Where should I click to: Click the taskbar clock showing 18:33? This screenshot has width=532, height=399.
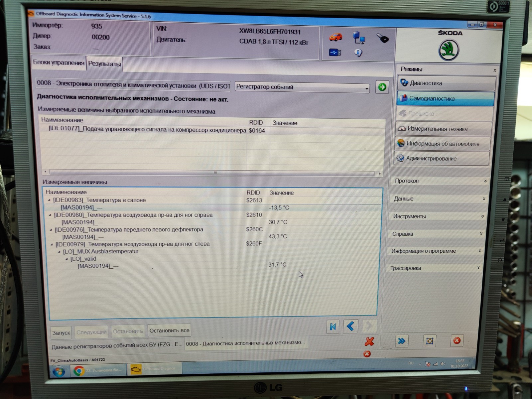pyautogui.click(x=460, y=363)
